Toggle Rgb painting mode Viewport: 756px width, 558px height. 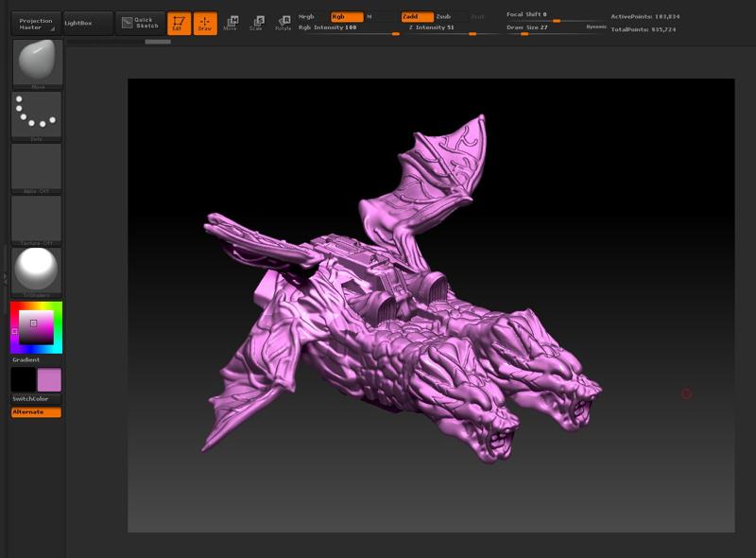pos(346,16)
